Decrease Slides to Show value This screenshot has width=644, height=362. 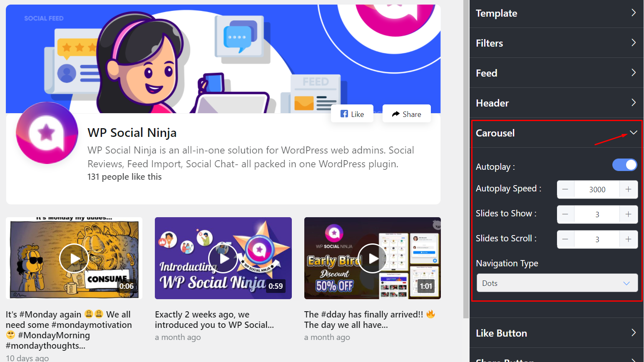click(565, 214)
